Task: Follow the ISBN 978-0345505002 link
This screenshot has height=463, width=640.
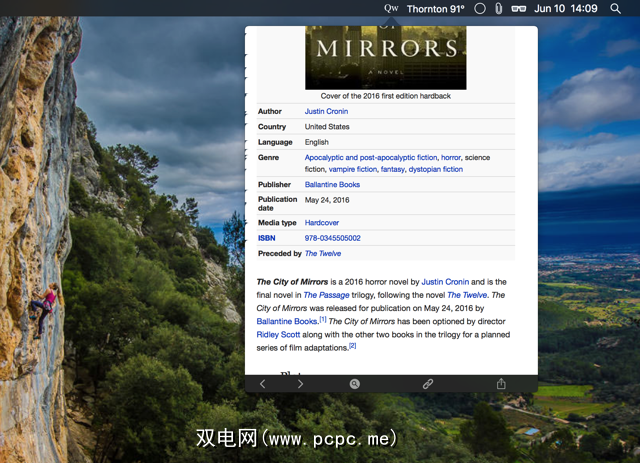Action: point(333,238)
